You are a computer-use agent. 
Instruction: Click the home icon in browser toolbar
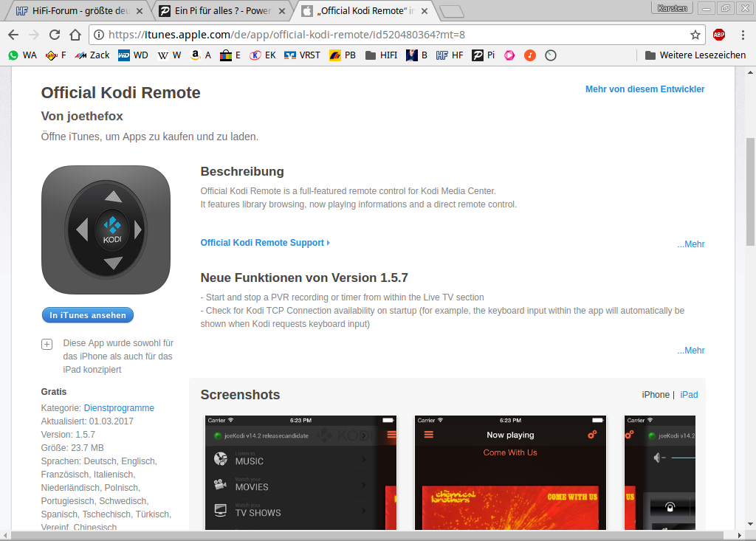75,35
